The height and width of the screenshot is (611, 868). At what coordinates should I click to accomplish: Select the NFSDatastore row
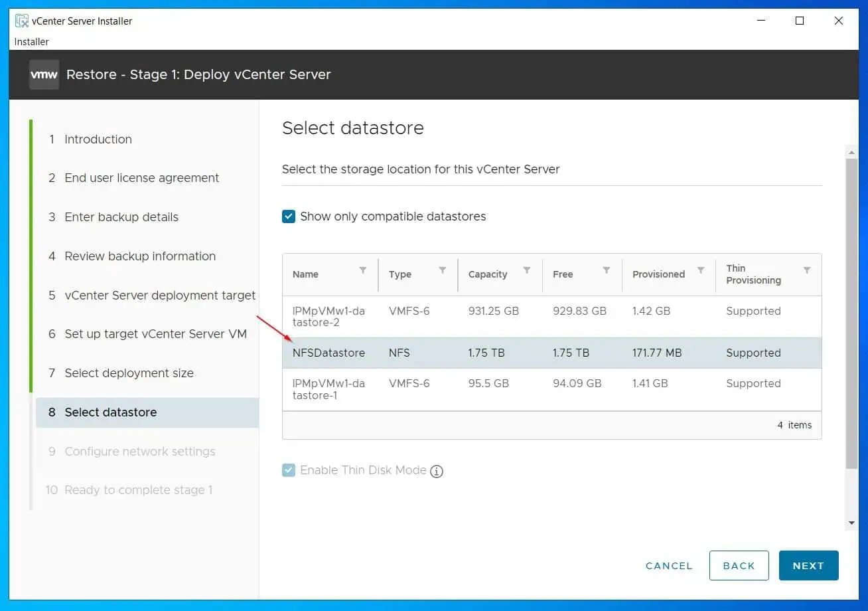coord(552,353)
